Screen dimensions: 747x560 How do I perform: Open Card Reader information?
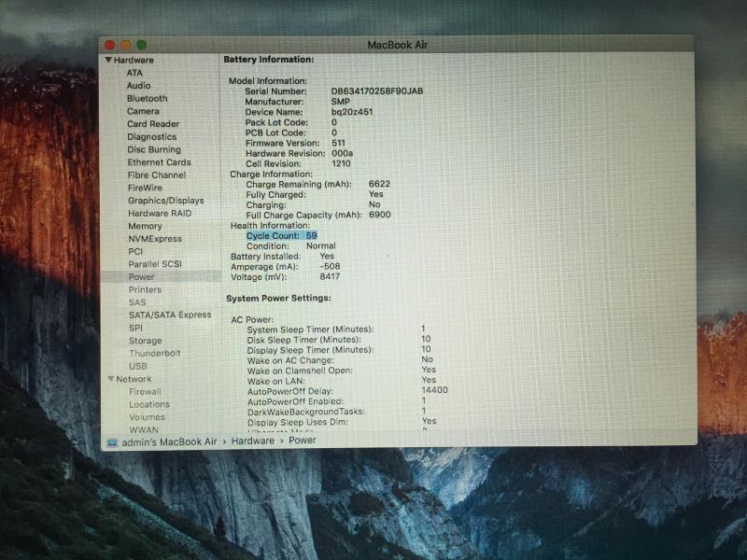coord(153,124)
